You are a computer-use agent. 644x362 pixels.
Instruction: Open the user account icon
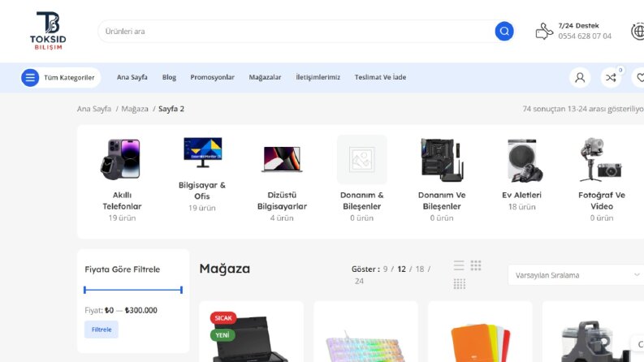(x=580, y=77)
